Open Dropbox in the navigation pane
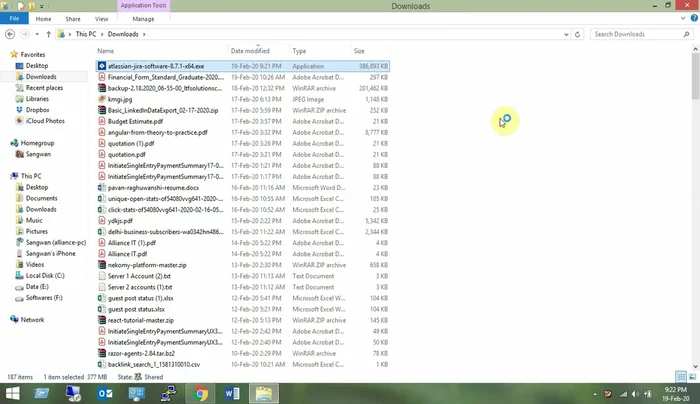Image resolution: width=700 pixels, height=404 pixels. pos(38,110)
